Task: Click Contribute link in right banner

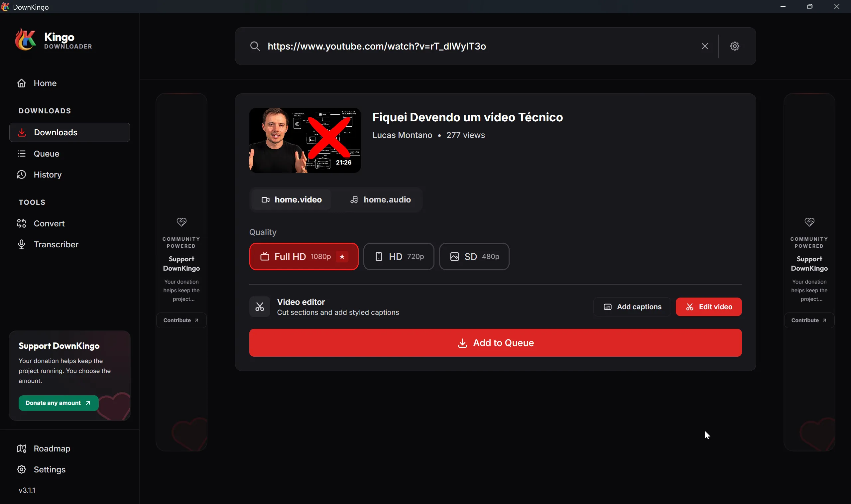Action: coord(809,320)
